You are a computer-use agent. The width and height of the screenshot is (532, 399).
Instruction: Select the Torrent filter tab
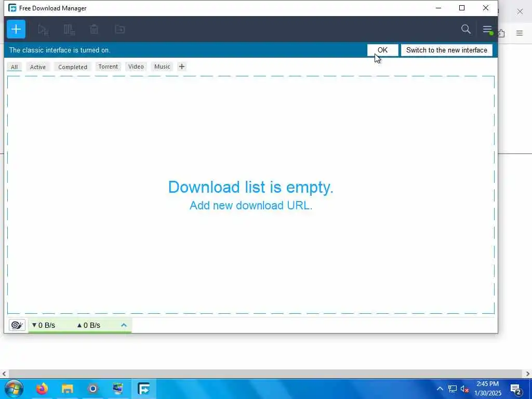(108, 66)
